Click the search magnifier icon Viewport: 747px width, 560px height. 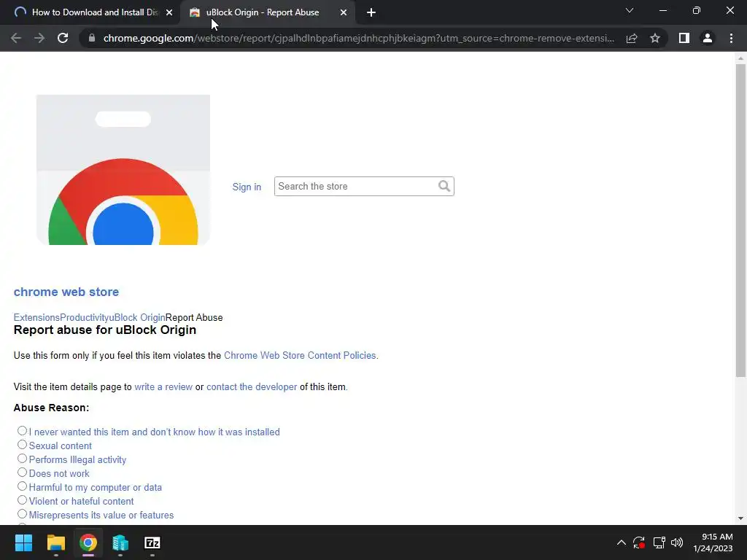coord(444,186)
